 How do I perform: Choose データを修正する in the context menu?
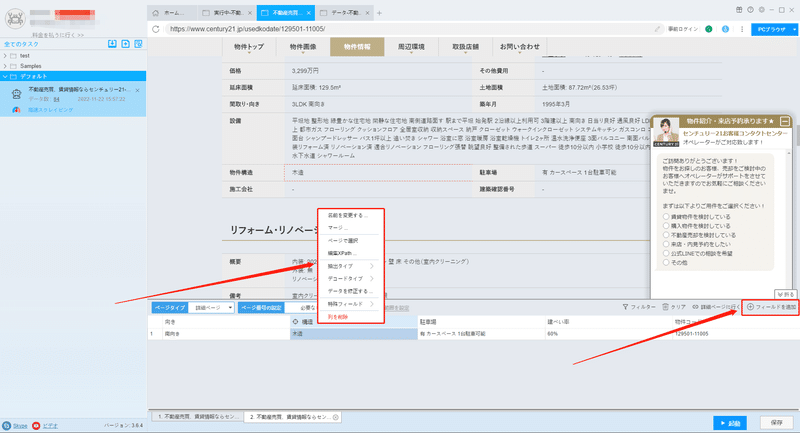pos(351,291)
